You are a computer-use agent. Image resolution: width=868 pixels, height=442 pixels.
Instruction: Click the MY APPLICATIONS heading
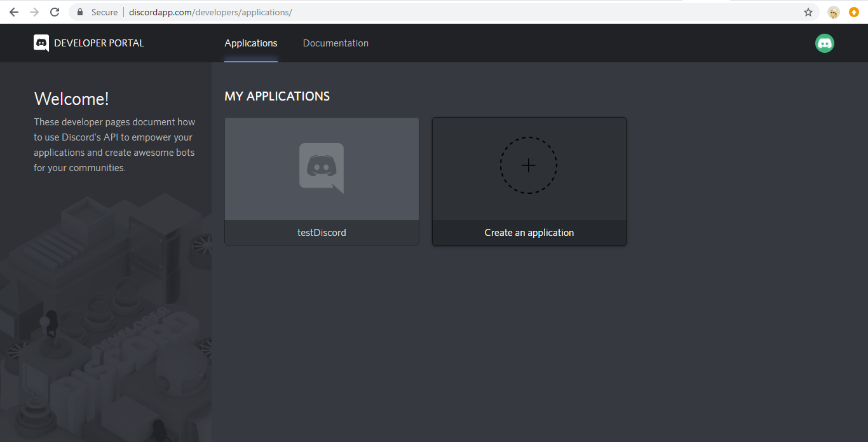[x=277, y=97]
